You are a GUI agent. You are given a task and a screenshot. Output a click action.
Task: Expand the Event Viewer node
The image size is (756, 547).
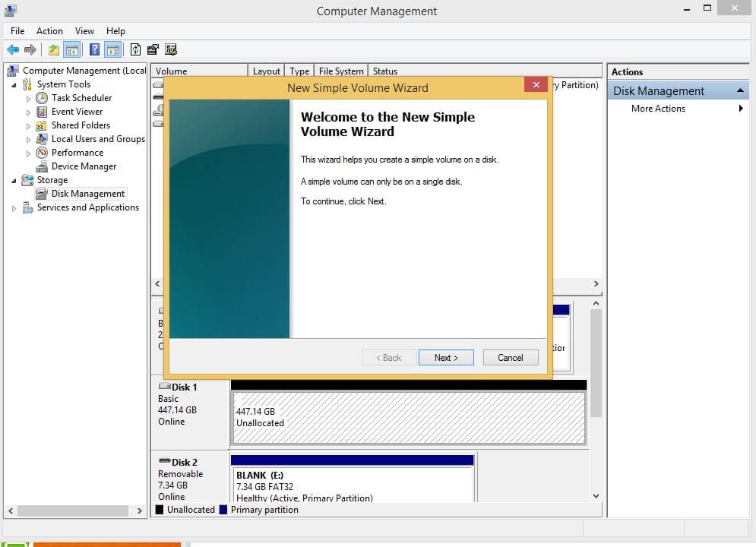(x=28, y=112)
